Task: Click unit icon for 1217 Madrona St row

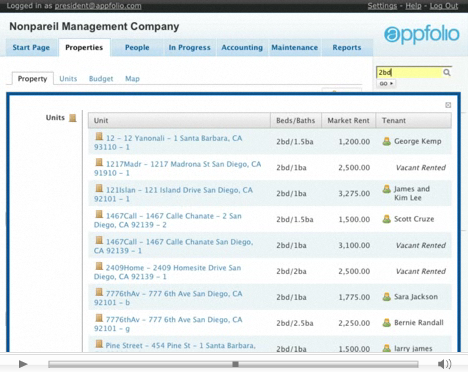Action: click(99, 162)
